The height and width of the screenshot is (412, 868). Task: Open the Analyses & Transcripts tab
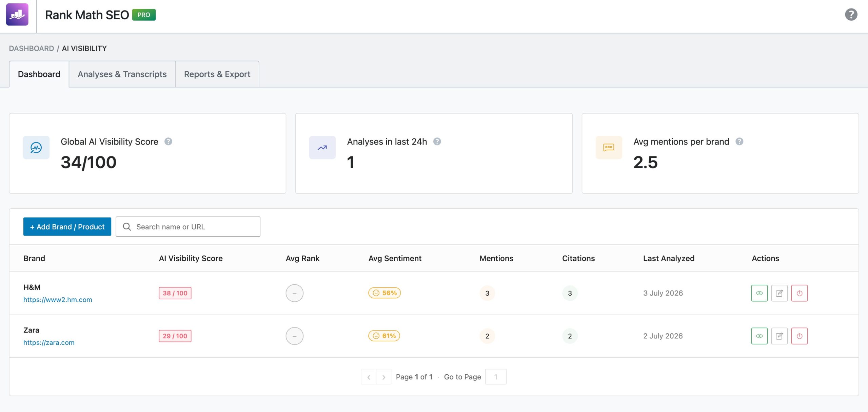pos(122,74)
